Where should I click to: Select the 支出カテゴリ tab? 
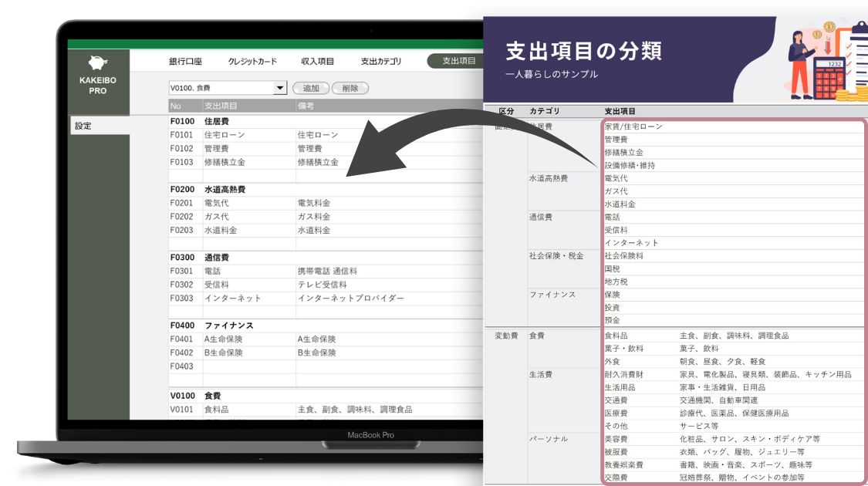381,62
